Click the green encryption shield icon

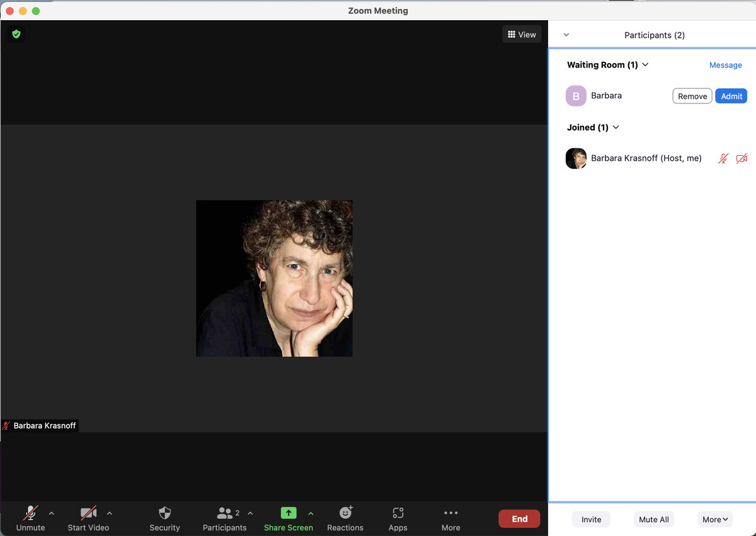[x=16, y=34]
